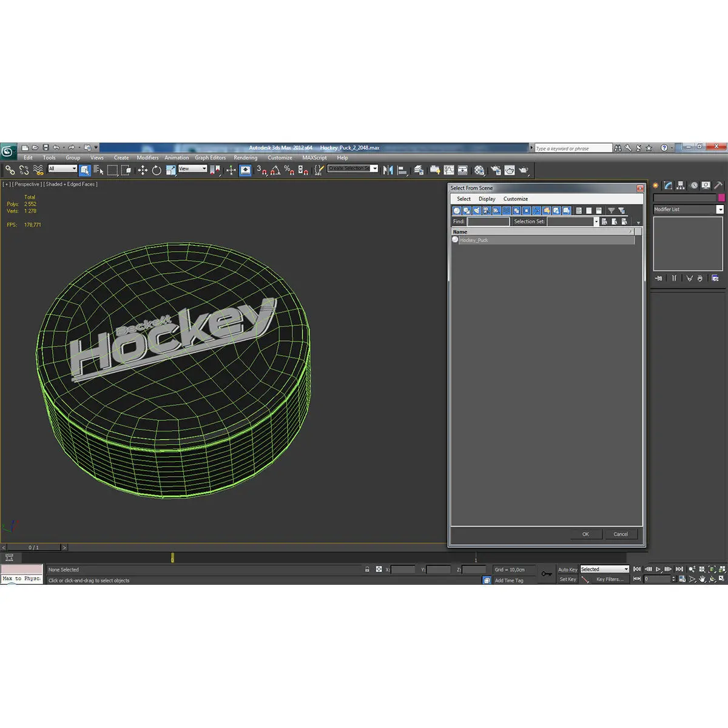Open the All selection filter dropdown
728x728 pixels.
[62, 169]
